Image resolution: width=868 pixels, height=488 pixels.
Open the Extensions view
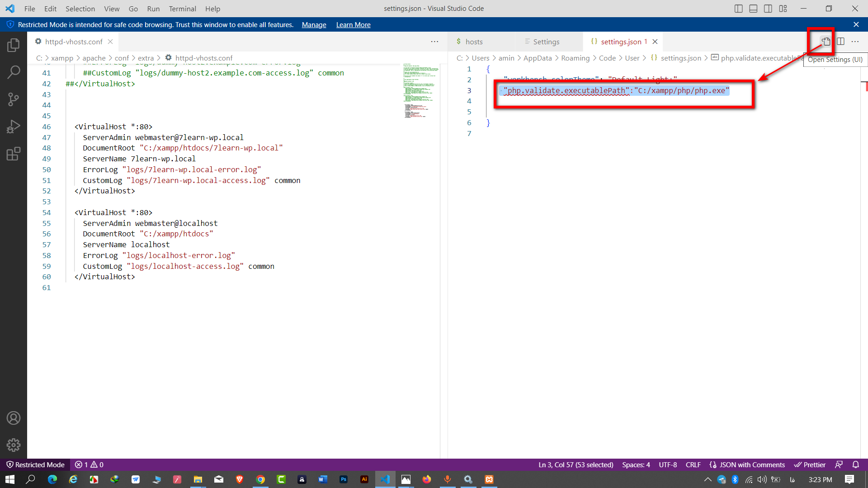tap(14, 154)
